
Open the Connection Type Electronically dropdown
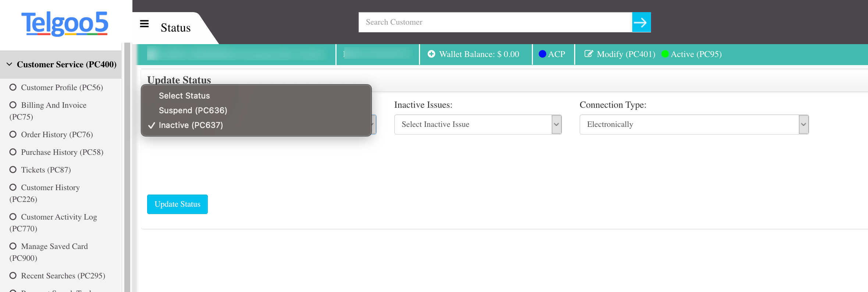point(694,124)
